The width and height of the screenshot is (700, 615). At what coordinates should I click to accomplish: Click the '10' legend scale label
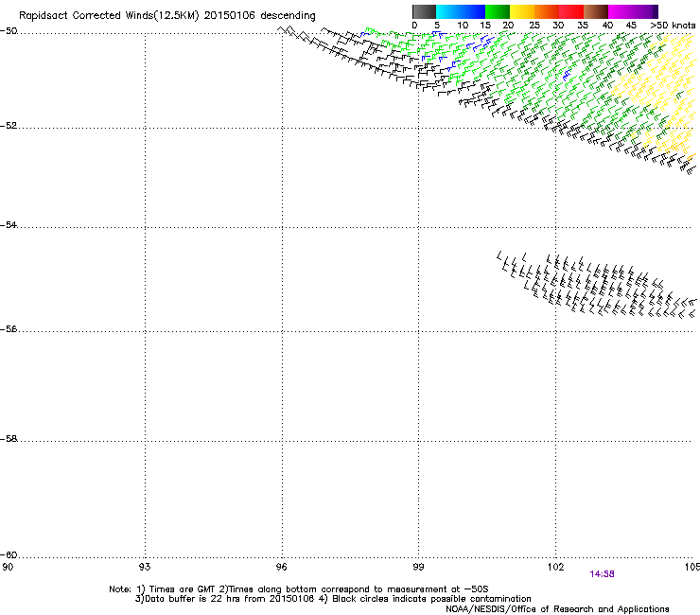click(x=463, y=26)
